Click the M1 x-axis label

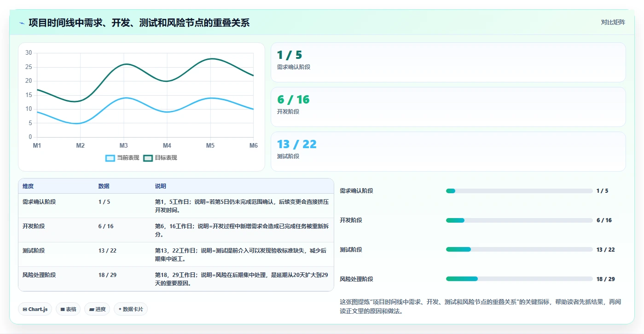coord(37,145)
